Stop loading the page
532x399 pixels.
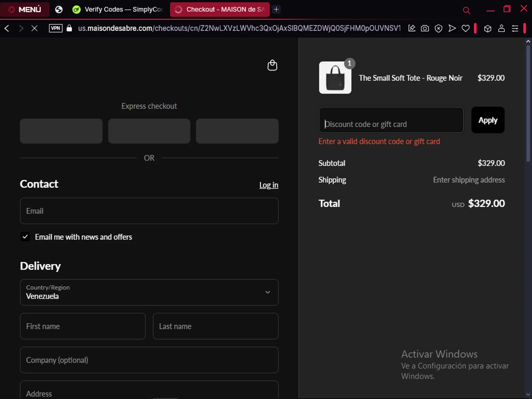[34, 28]
